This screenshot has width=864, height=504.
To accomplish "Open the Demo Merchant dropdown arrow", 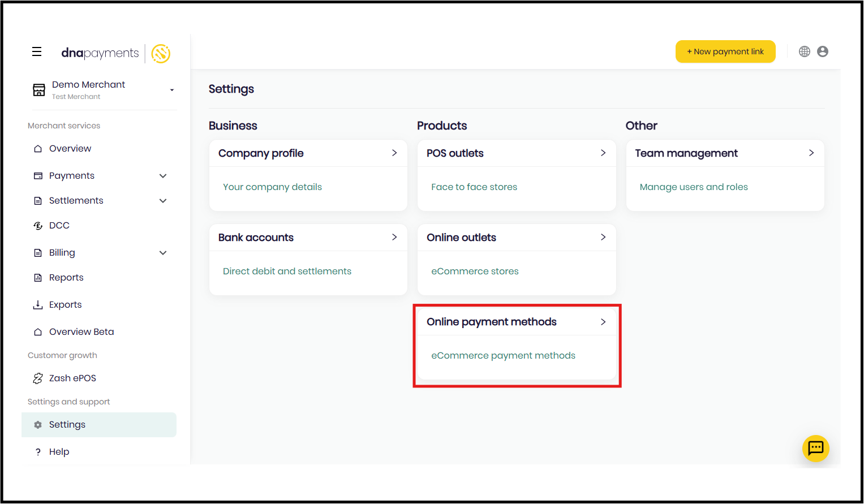I will click(172, 90).
